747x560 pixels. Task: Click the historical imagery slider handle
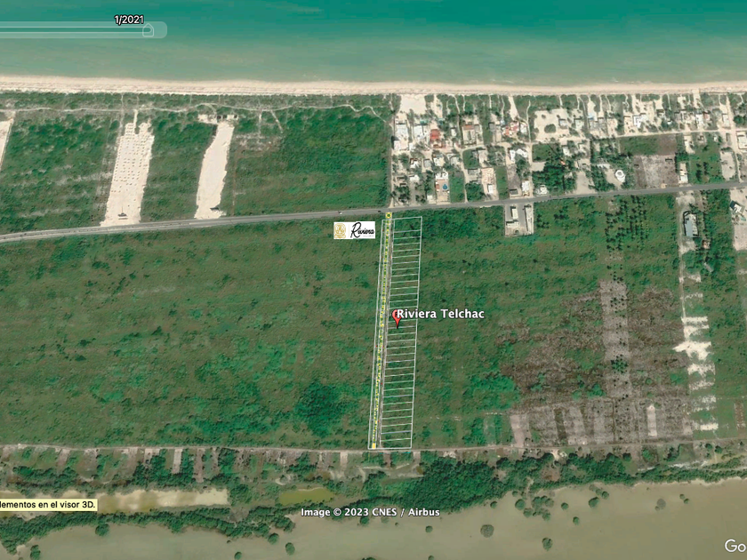(x=148, y=30)
